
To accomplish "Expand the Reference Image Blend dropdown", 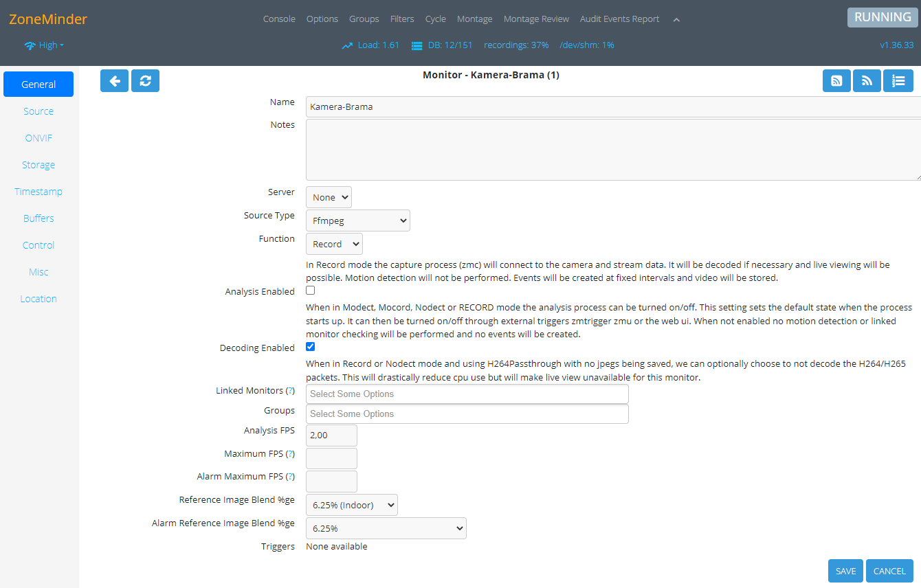I will click(351, 505).
